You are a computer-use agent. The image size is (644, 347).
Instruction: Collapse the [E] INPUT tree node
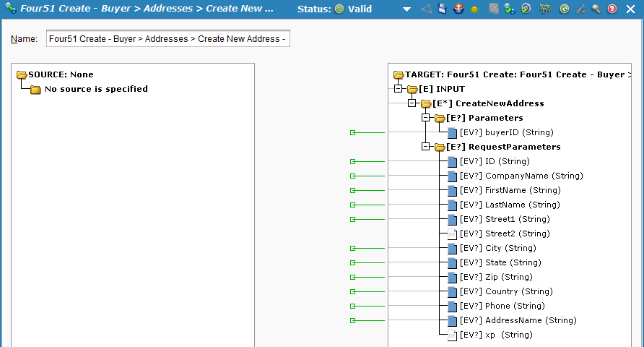point(398,89)
